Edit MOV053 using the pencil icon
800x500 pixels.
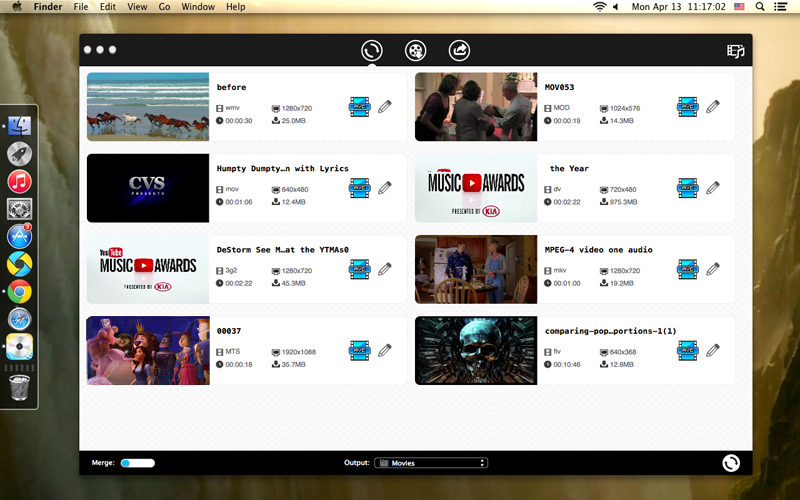pos(713,107)
